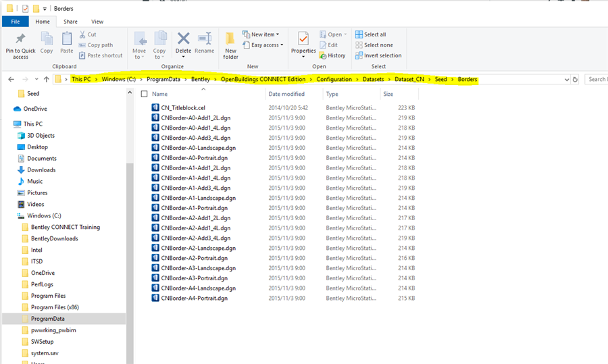This screenshot has height=364, width=608.
Task: Expand the address bar history dropdown
Action: coord(567,80)
